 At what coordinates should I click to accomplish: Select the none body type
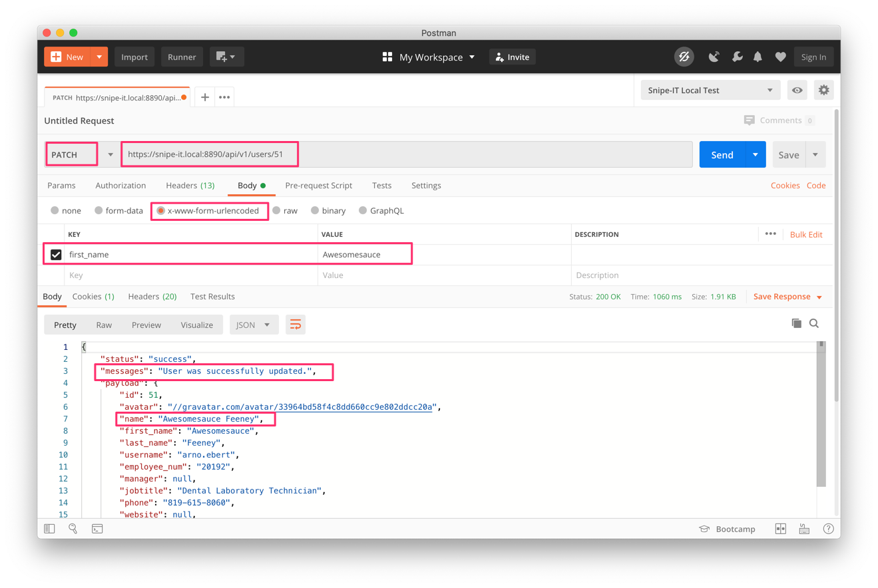[66, 211]
